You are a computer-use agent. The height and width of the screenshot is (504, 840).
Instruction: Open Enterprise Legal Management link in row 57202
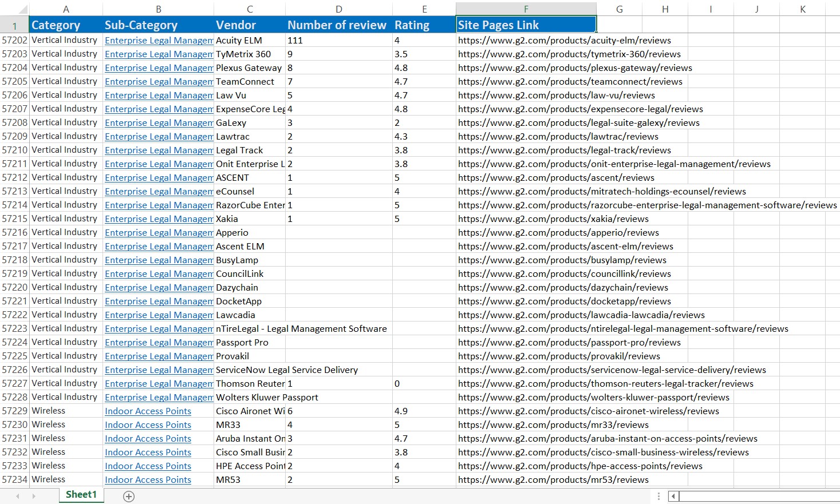click(159, 41)
